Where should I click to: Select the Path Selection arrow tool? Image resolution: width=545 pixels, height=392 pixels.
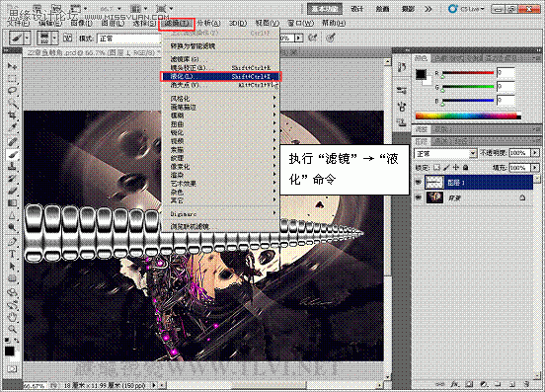(12, 267)
